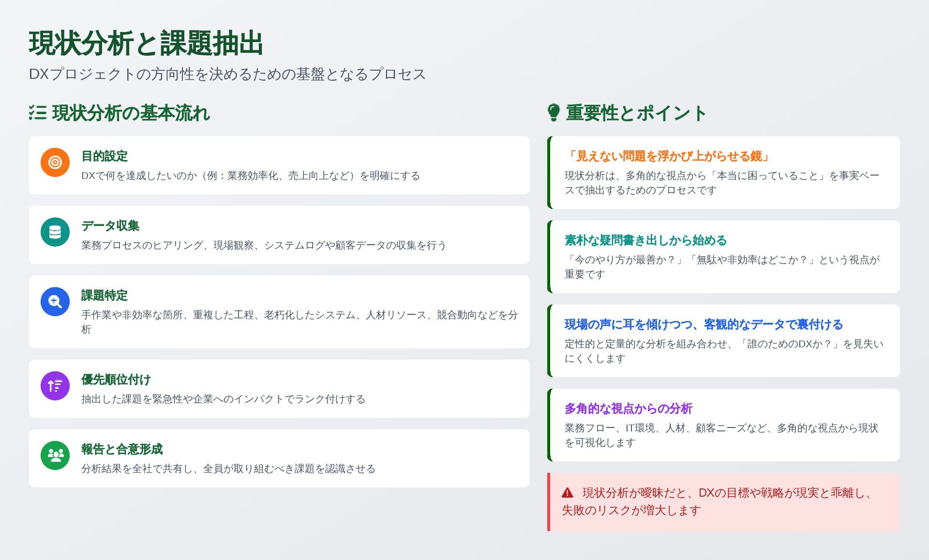Screen dimensions: 929x560
Task: Click the green people icon for 報告と合意形成
Action: 55,456
